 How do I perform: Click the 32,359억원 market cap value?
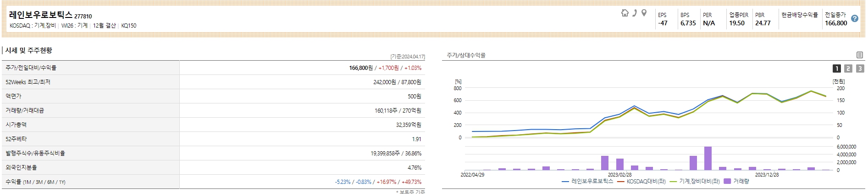click(x=409, y=125)
